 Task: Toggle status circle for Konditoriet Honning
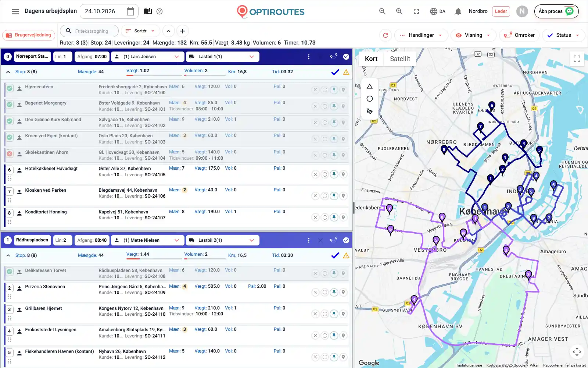pyautogui.click(x=325, y=217)
